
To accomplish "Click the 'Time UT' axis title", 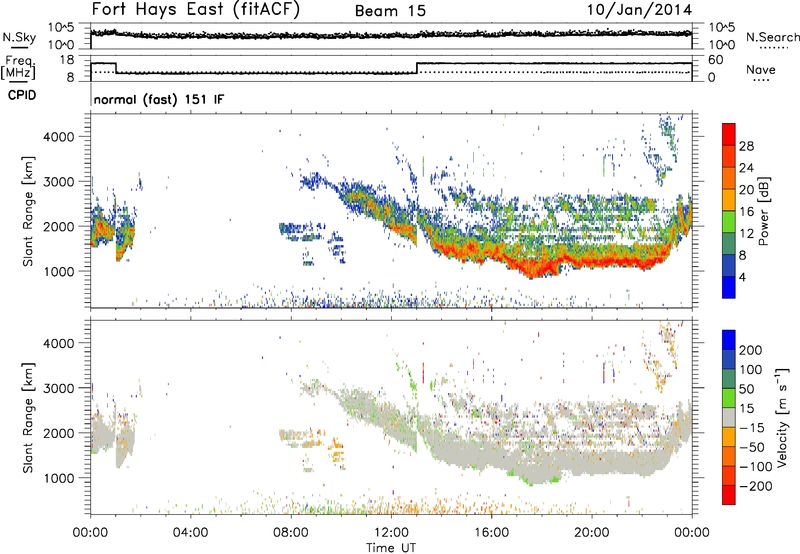I will point(391,547).
